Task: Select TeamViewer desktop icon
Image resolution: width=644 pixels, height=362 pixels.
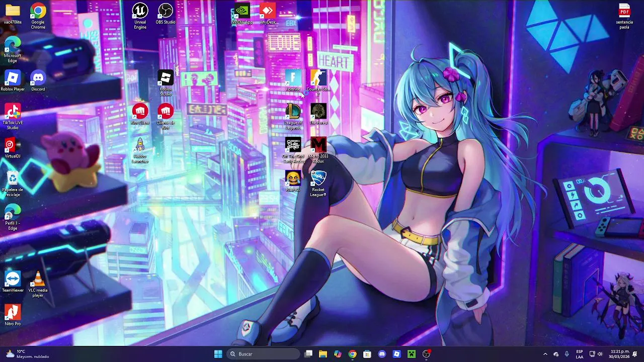Action: tap(13, 282)
